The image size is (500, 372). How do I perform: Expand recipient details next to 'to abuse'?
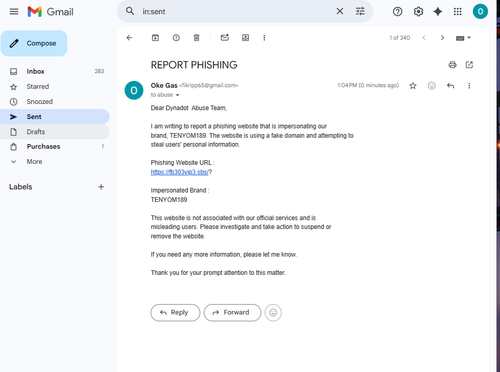(x=178, y=95)
